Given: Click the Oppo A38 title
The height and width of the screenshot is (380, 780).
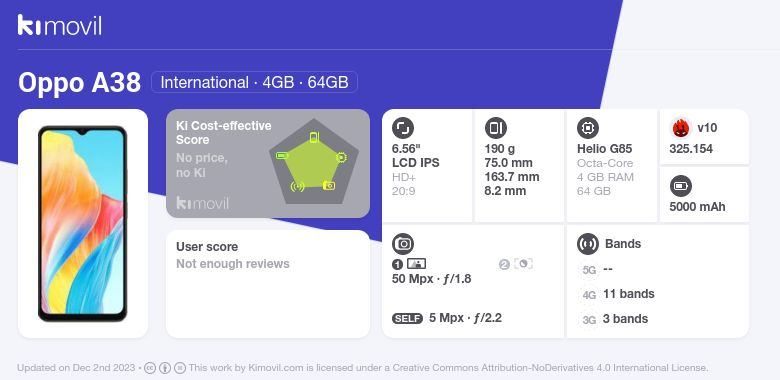Looking at the screenshot, I should (80, 82).
